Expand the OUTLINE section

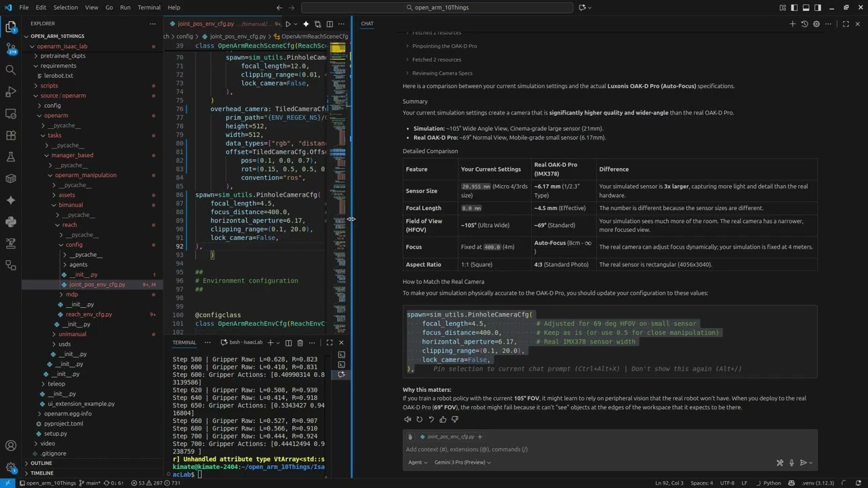point(41,463)
